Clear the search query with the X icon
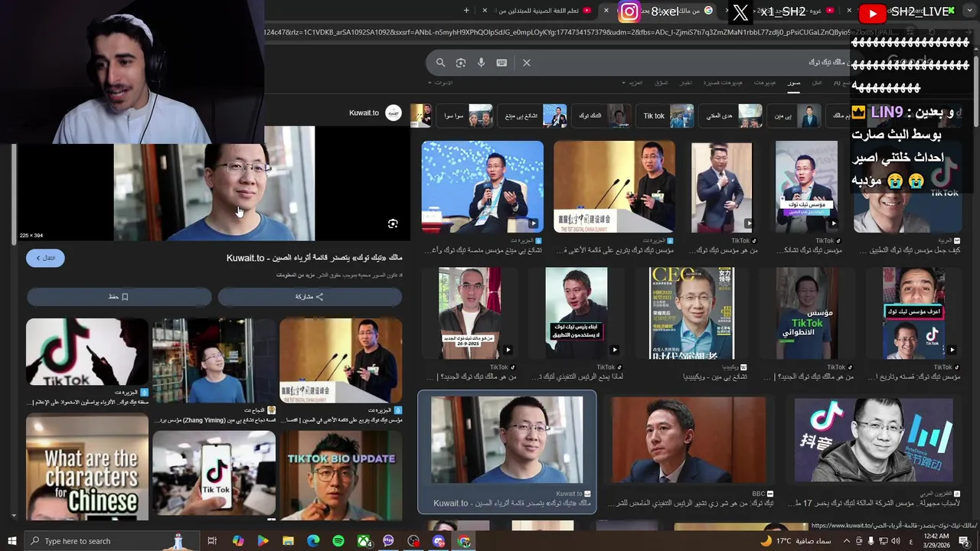Screen dimensions: 980x551 527,63
